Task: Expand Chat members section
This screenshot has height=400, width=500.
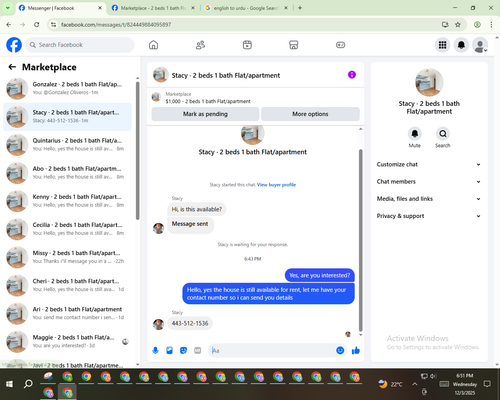Action: [429, 182]
